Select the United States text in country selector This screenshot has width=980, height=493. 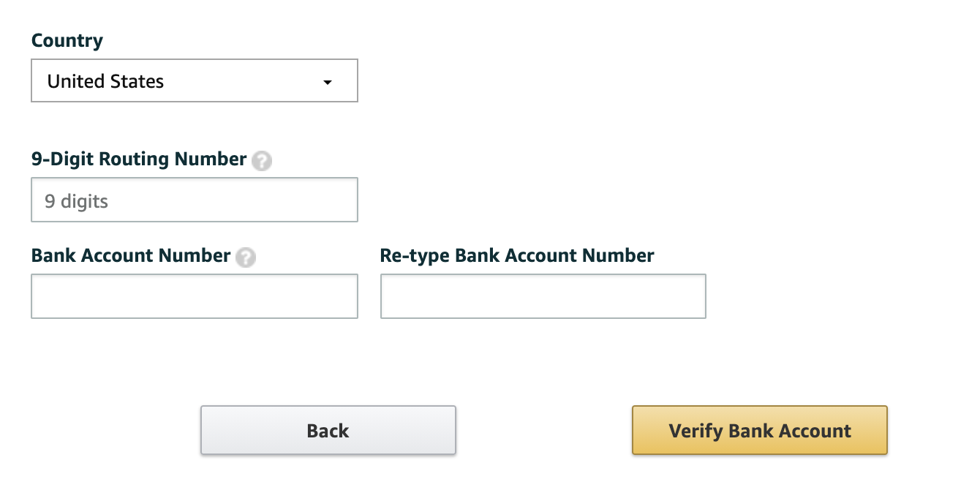105,81
